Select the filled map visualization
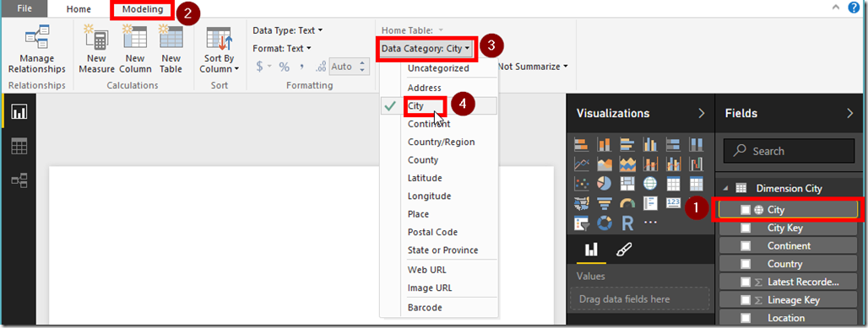The height and width of the screenshot is (328, 868). tap(581, 203)
